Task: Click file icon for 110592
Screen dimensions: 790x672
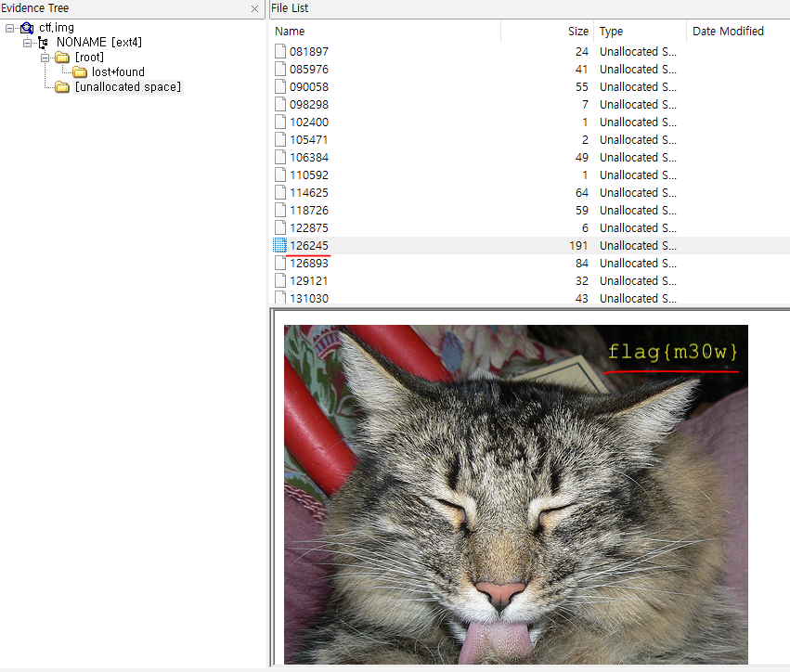Action: coord(280,174)
